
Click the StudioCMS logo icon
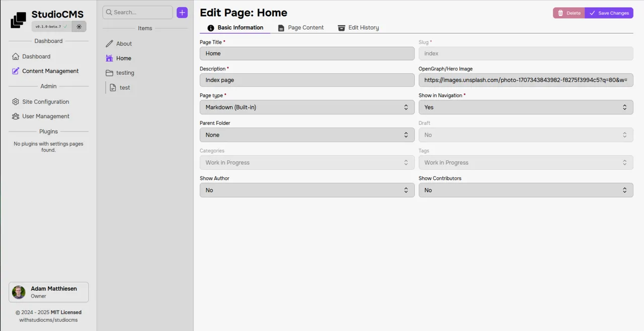pyautogui.click(x=18, y=20)
